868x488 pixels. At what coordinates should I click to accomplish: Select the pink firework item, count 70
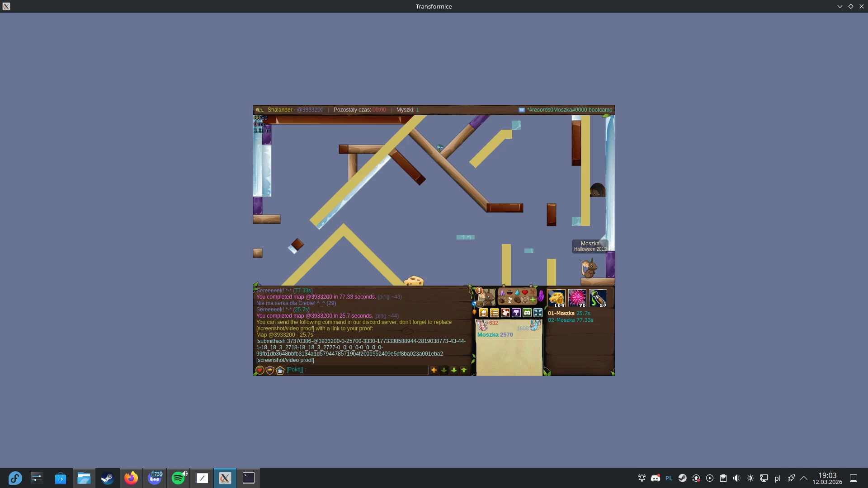[577, 298]
